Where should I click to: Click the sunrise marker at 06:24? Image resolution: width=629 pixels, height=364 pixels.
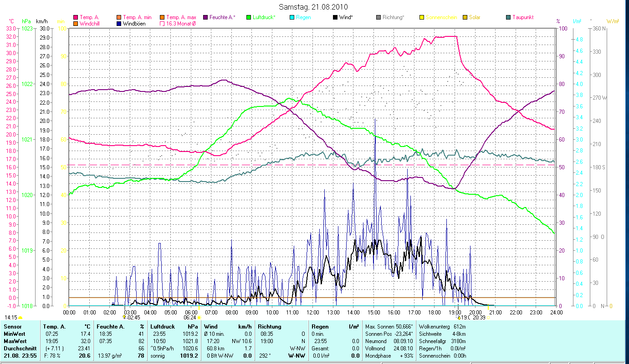199,317
